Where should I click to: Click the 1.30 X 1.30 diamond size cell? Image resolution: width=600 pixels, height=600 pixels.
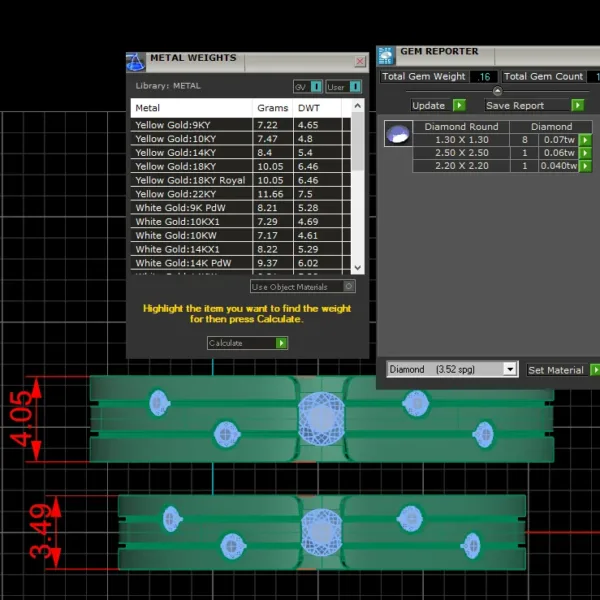pyautogui.click(x=461, y=140)
